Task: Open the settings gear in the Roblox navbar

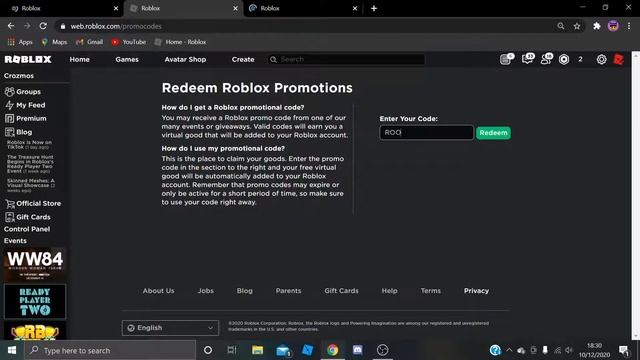Action: [x=601, y=60]
